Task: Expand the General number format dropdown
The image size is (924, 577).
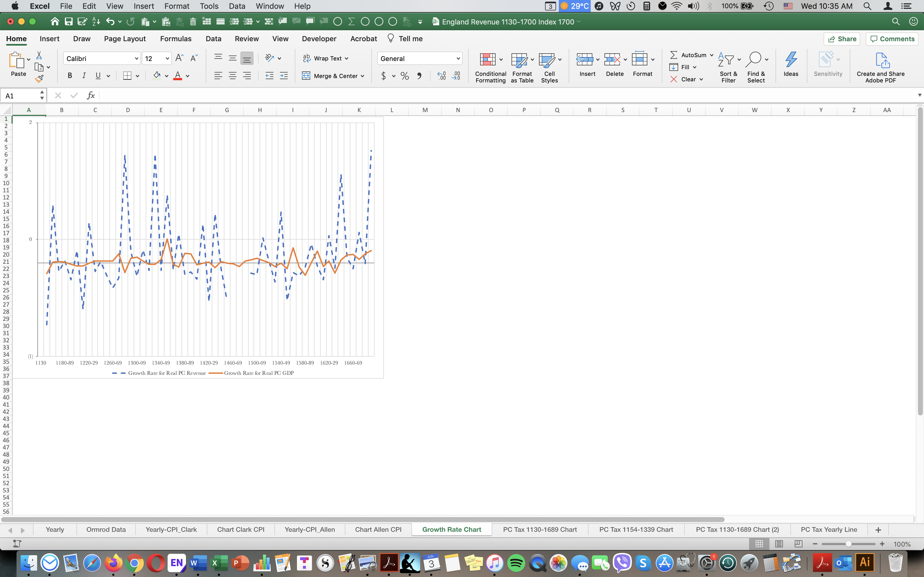Action: [x=458, y=58]
